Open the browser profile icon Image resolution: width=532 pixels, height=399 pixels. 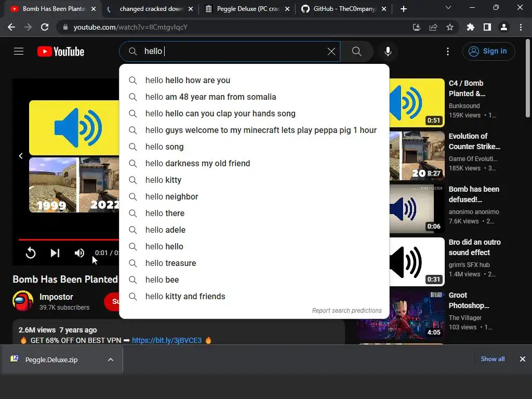tap(504, 27)
